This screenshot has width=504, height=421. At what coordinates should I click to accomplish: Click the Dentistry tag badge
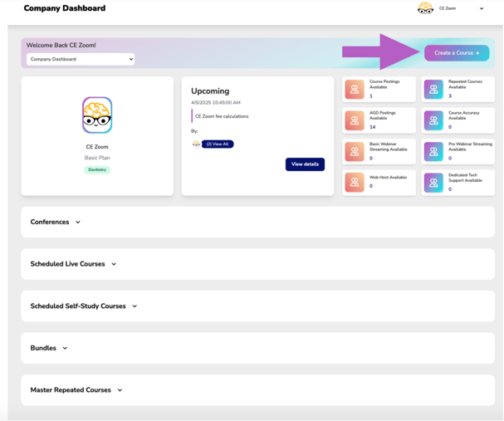[97, 169]
